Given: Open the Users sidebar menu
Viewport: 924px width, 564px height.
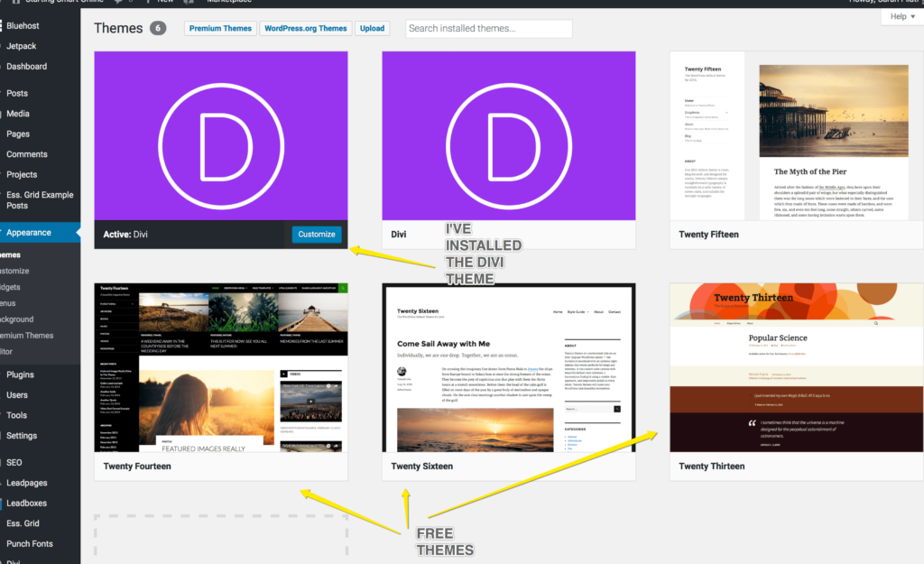Looking at the screenshot, I should coord(16,395).
